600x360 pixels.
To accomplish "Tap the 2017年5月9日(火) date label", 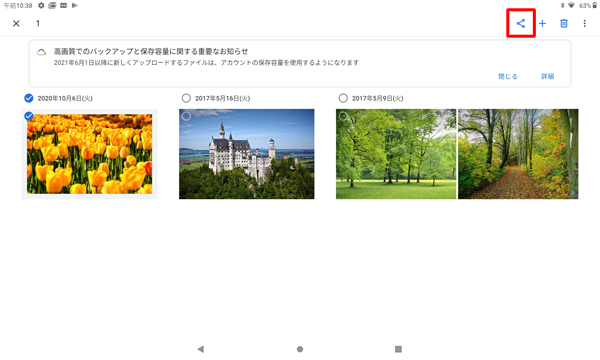I will point(377,98).
